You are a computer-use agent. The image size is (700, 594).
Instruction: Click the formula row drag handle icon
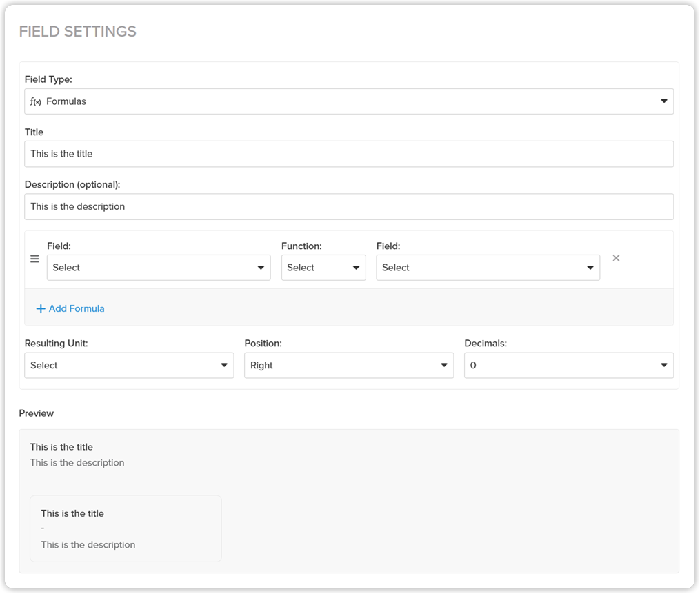pyautogui.click(x=34, y=259)
